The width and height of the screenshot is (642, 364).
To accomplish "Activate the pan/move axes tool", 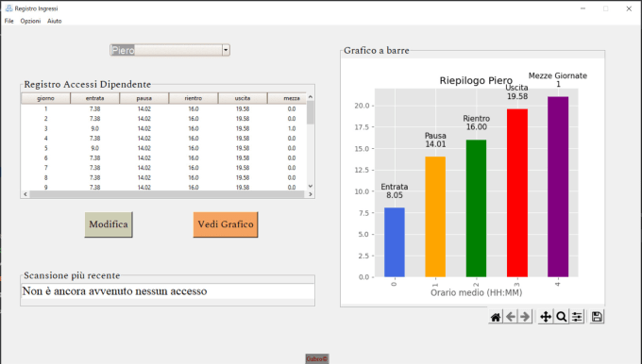I will click(x=546, y=317).
